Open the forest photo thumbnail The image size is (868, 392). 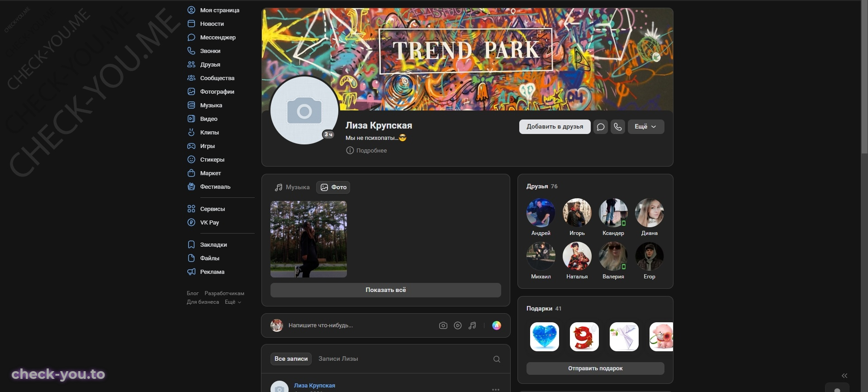308,239
